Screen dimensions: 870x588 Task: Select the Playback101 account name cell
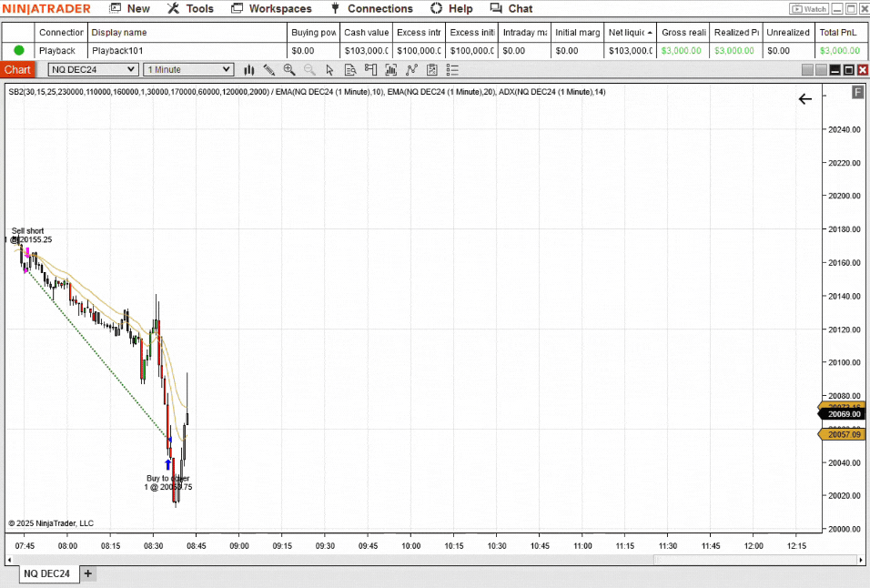[187, 50]
